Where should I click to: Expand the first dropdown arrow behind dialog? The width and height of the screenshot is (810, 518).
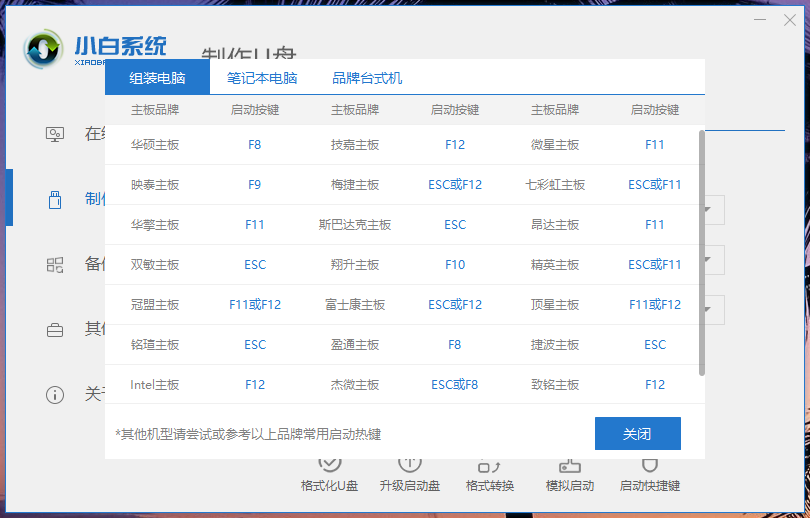(708, 210)
